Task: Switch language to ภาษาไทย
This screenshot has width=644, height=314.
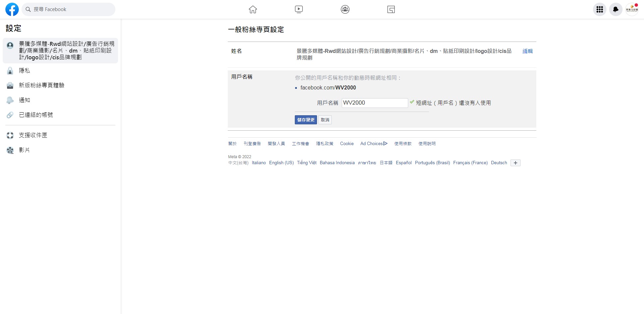Action: click(x=367, y=163)
